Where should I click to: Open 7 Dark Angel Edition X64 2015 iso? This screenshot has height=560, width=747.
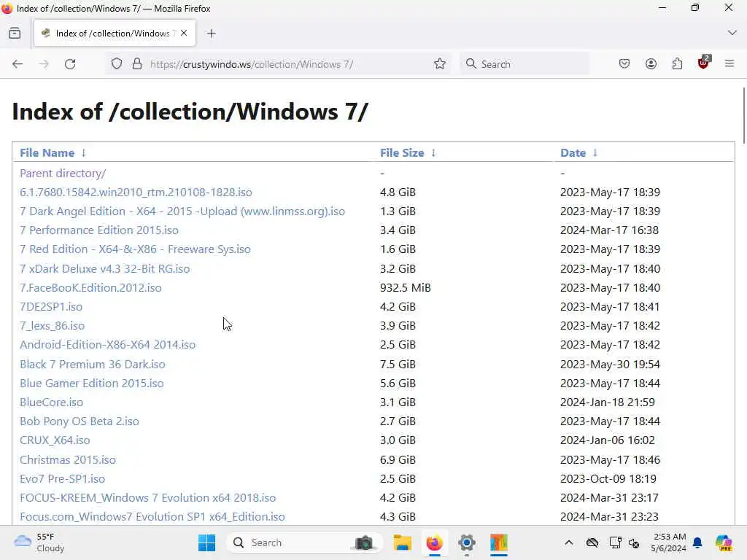182,211
